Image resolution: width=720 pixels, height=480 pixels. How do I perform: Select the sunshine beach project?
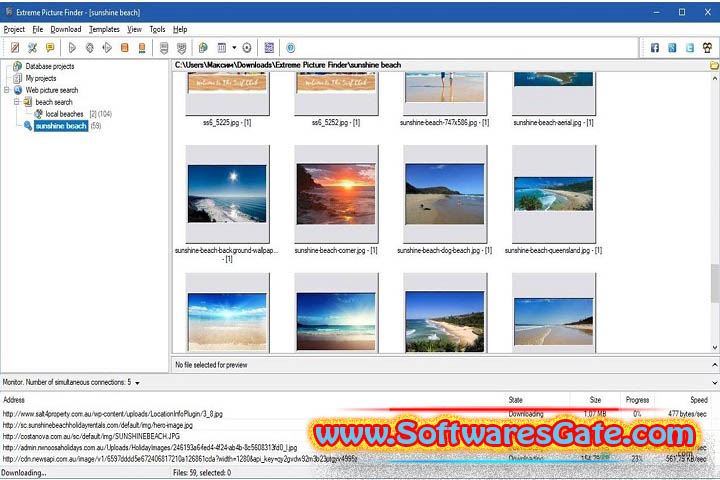(61, 126)
